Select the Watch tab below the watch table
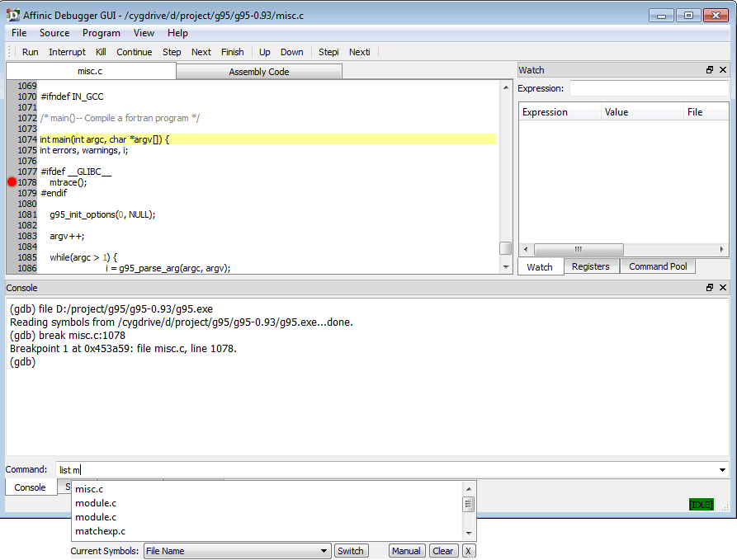The image size is (737, 560). click(x=540, y=267)
